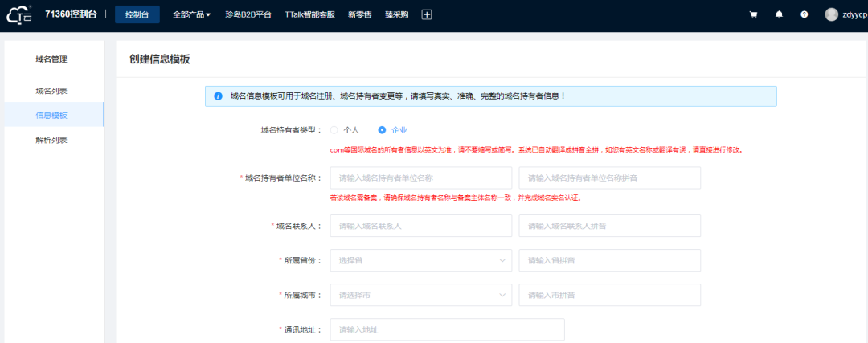Open the 选择省 province dropdown
The height and width of the screenshot is (343, 868).
[x=421, y=260]
